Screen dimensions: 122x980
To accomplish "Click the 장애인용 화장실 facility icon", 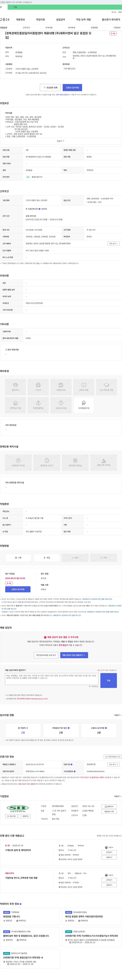I will click(x=75, y=463).
